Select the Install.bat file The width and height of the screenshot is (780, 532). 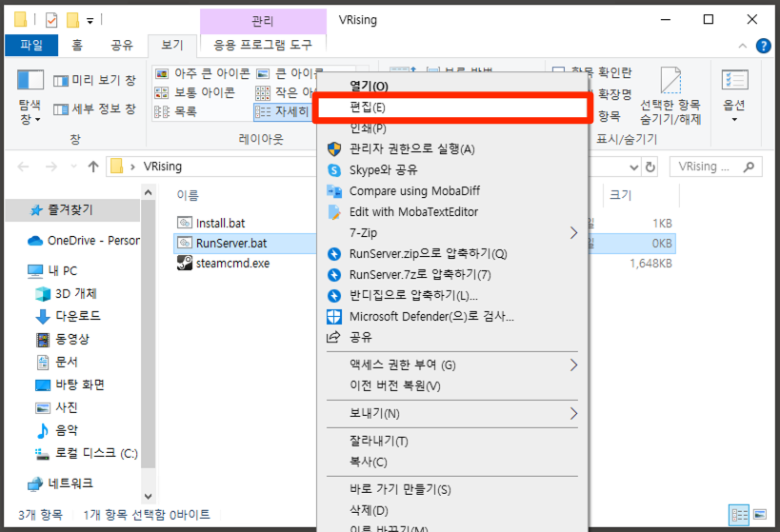point(220,224)
